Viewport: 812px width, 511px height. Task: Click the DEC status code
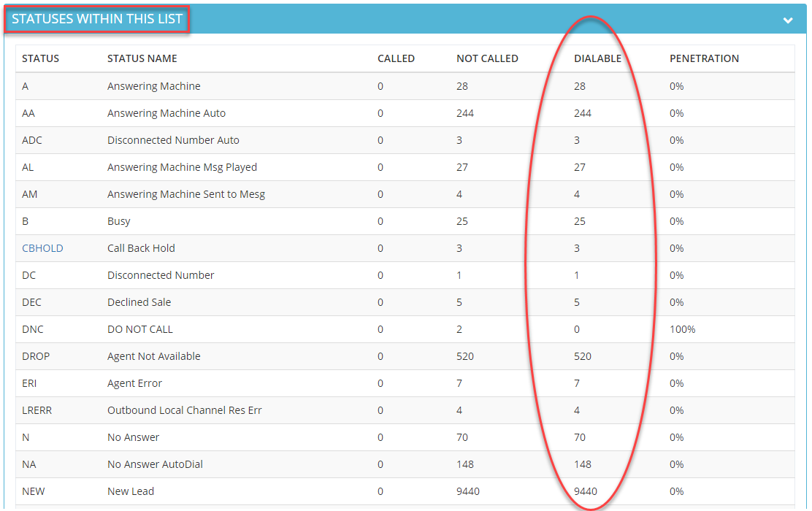[31, 302]
